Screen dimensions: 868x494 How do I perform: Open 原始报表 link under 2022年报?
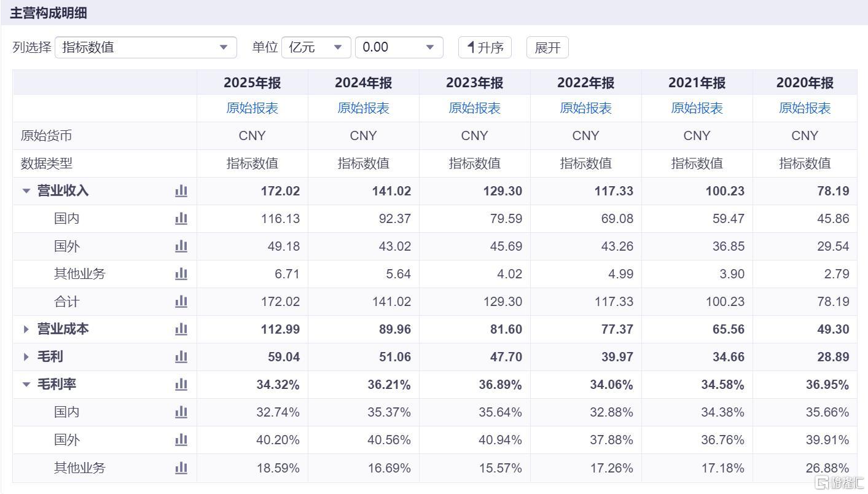tap(586, 108)
